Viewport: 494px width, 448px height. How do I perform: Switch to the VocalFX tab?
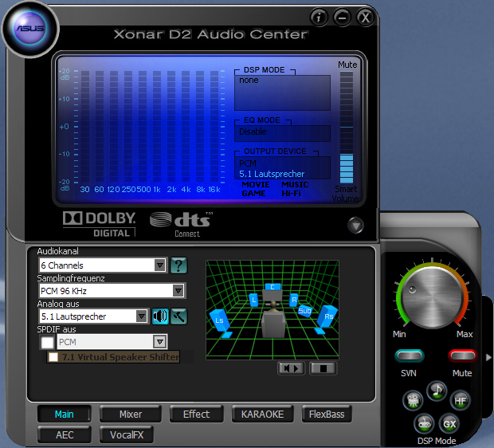coord(127,434)
